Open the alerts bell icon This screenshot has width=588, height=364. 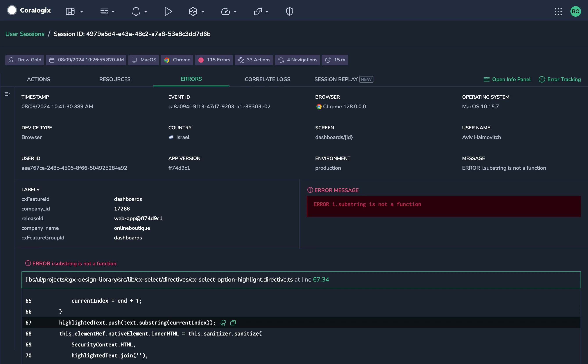(x=136, y=11)
